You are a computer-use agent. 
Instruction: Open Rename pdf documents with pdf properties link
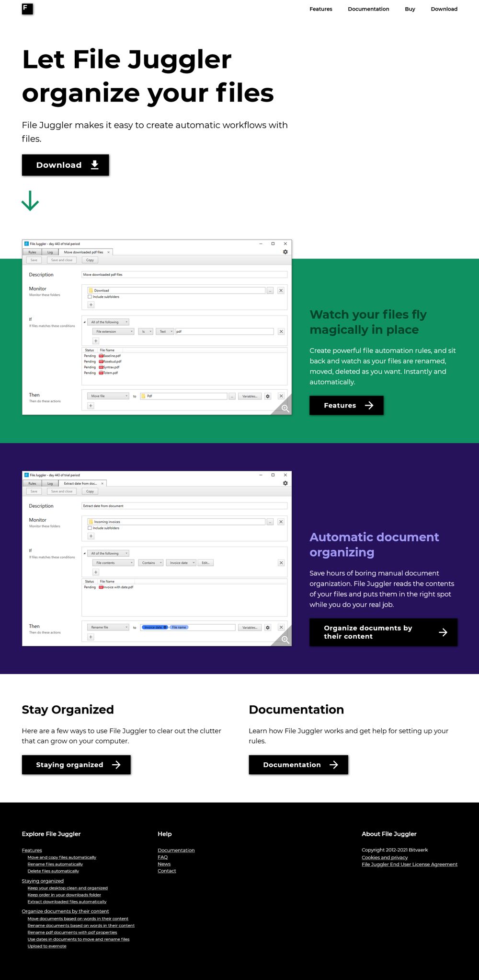[x=72, y=932]
